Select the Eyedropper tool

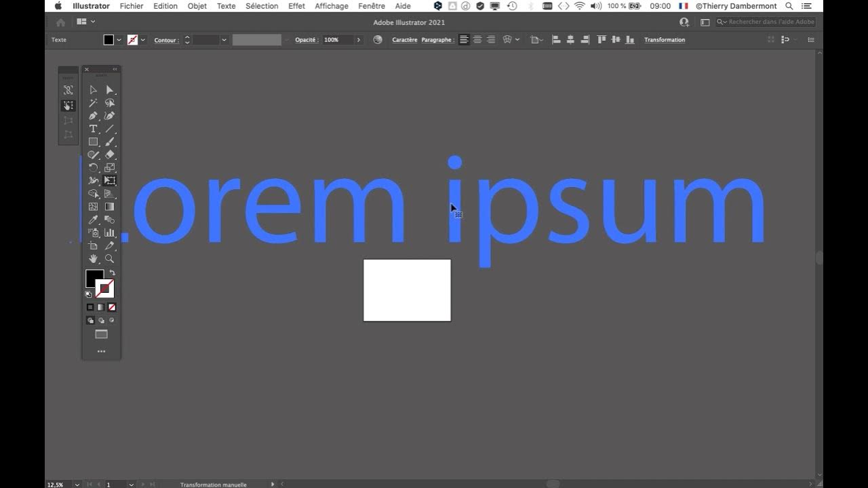coord(93,220)
